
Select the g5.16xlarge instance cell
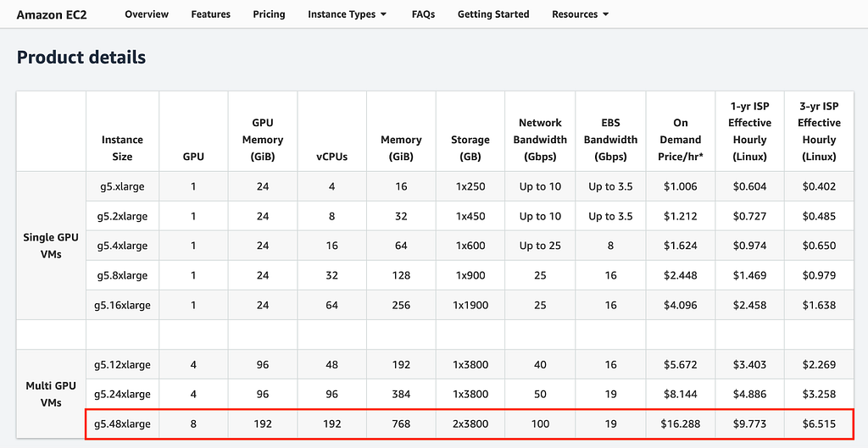click(122, 305)
